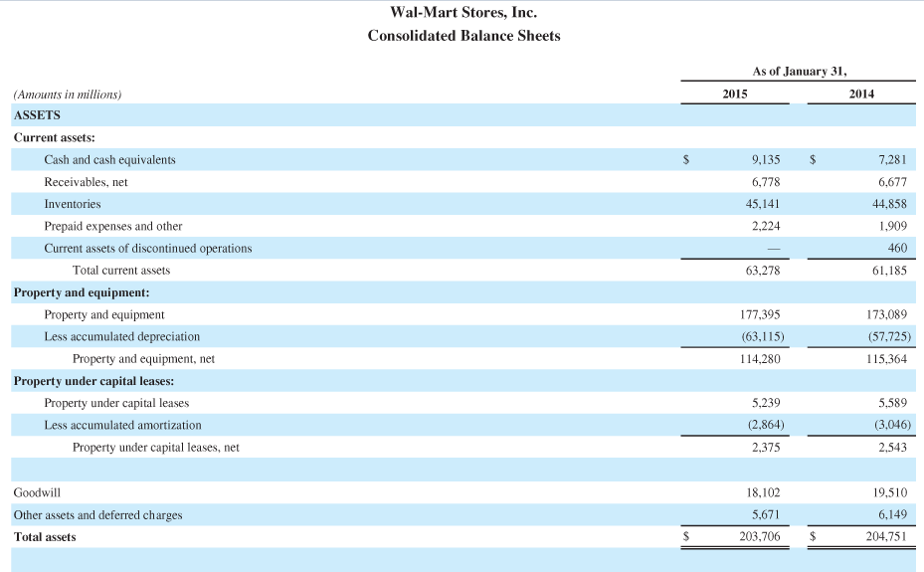The width and height of the screenshot is (924, 572).
Task: Click the 6,149 other assets value
Action: pos(892,515)
